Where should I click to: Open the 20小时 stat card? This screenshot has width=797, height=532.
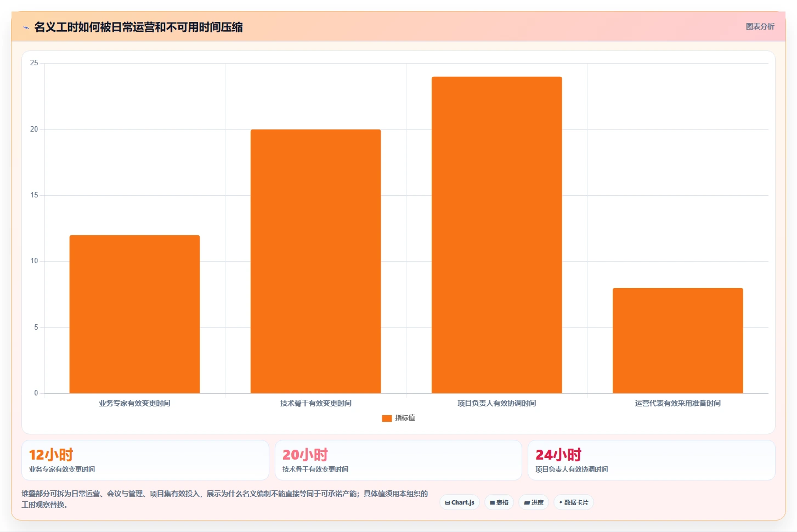tap(398, 460)
